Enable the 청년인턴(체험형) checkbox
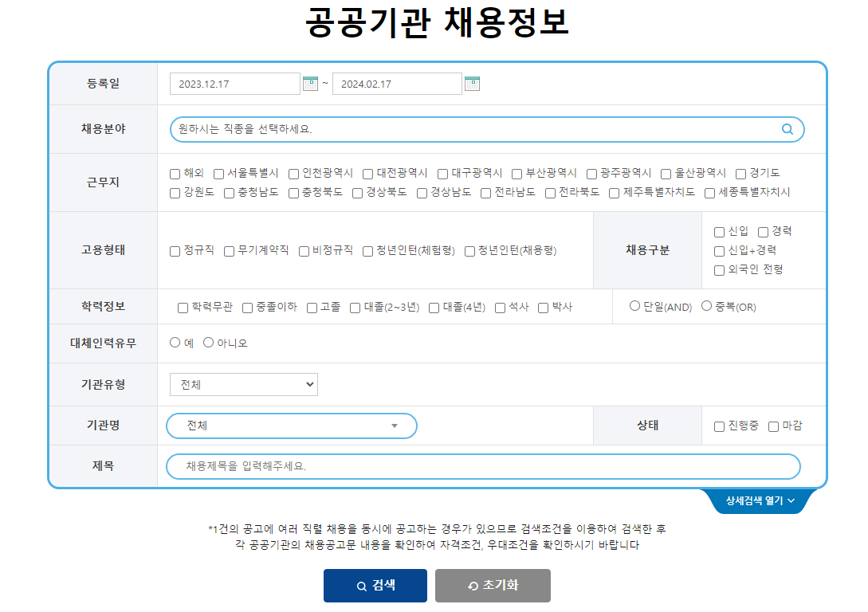 pos(367,251)
